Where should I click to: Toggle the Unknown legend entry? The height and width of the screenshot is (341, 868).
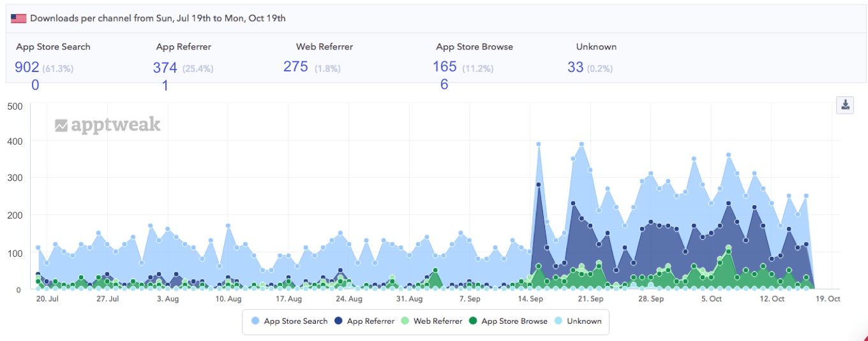point(578,321)
